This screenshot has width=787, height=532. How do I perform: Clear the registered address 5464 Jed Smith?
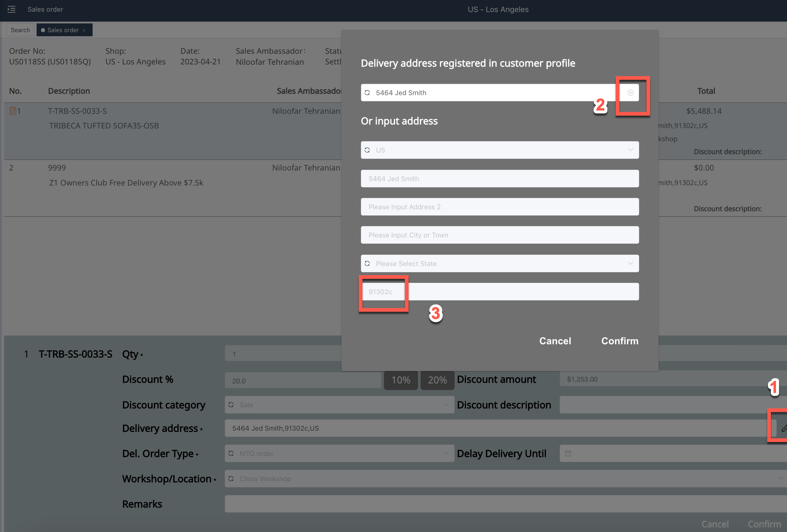(x=630, y=93)
